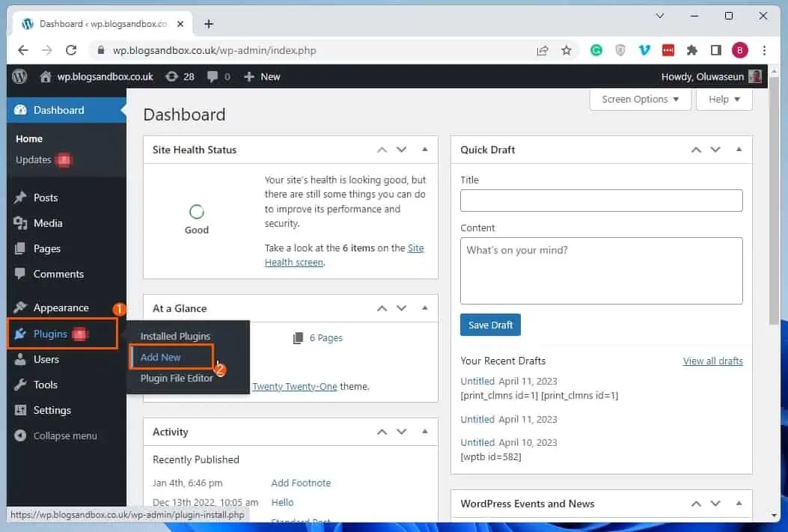Move Quick Draft panel up
This screenshot has height=532, width=788.
696,150
